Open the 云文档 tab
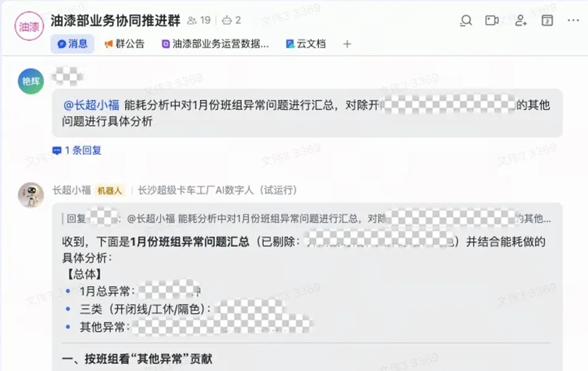This screenshot has height=371, width=588. 306,44
